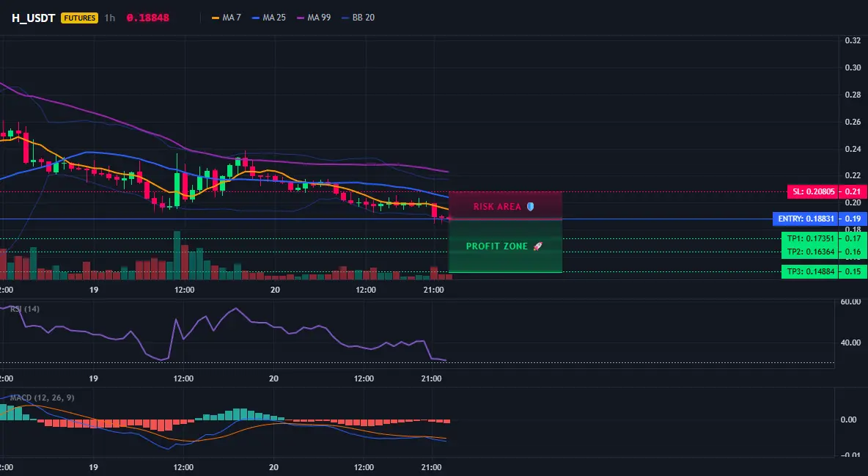Click the 0.28 price axis value

tap(853, 95)
